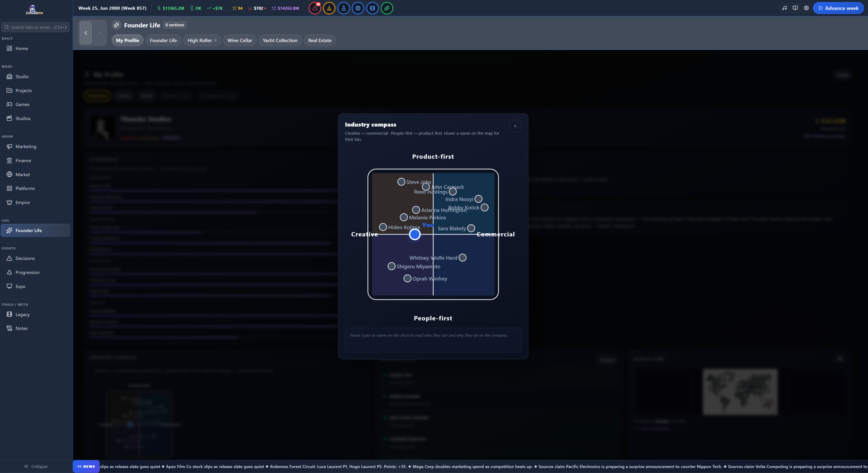
Task: Click the $14263.8M crown valuation
Action: (285, 8)
